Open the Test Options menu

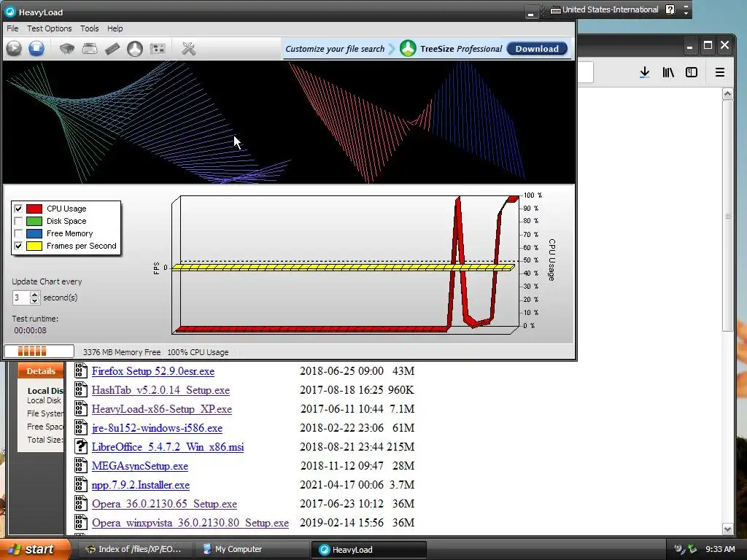(49, 28)
